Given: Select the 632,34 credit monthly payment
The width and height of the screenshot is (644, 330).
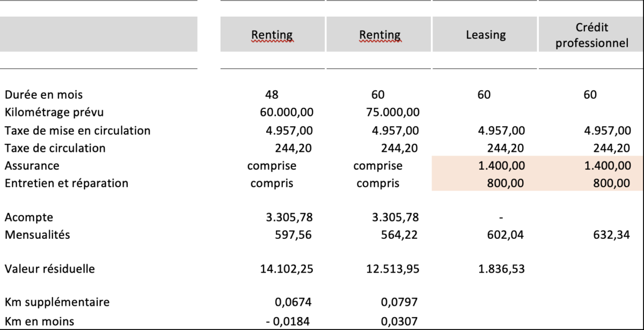Looking at the screenshot, I should (612, 234).
